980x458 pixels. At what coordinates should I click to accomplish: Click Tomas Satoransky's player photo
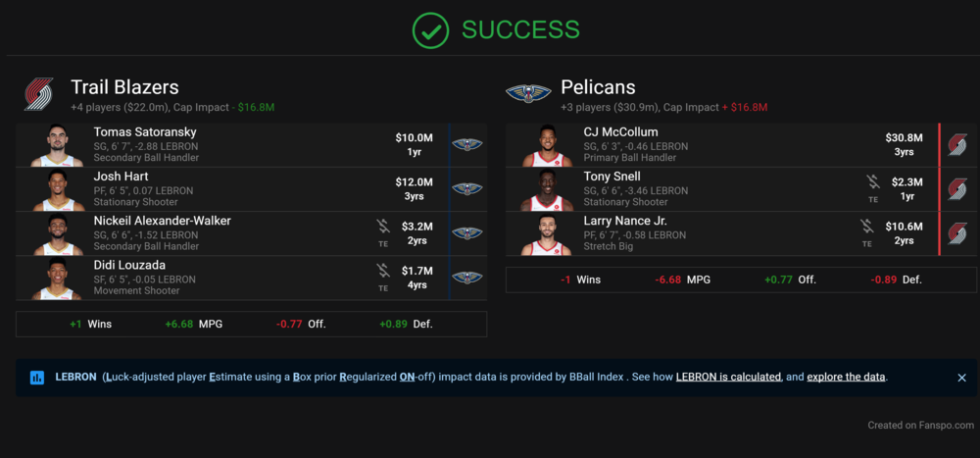(x=57, y=145)
